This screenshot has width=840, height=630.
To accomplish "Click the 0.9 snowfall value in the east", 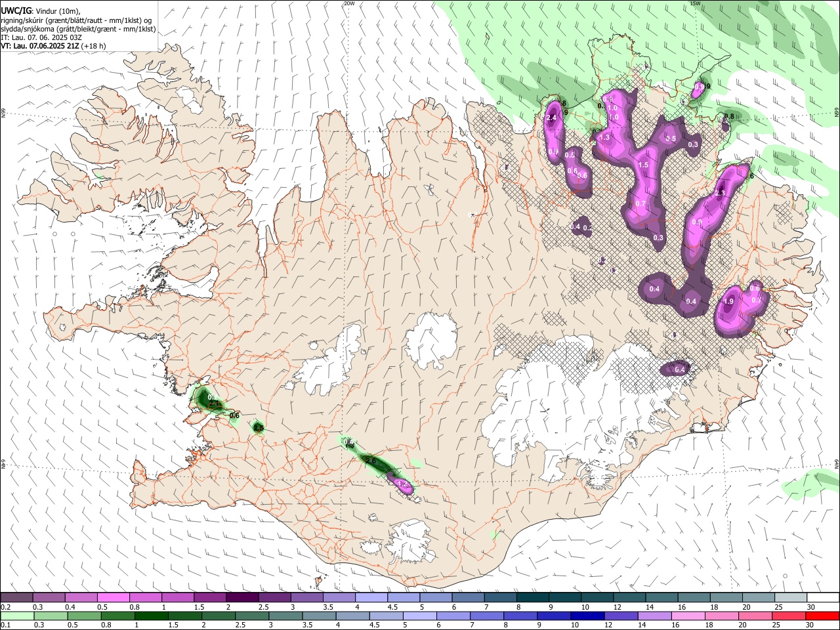I will click(697, 222).
